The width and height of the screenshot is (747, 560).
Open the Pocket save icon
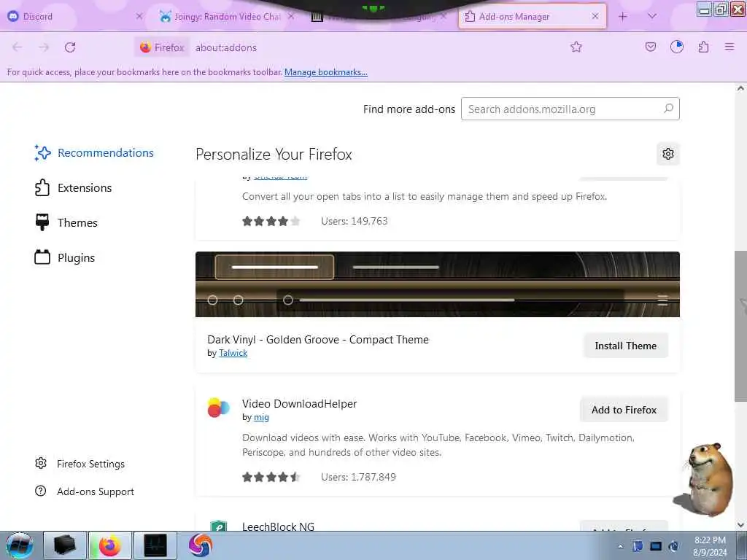click(x=650, y=47)
